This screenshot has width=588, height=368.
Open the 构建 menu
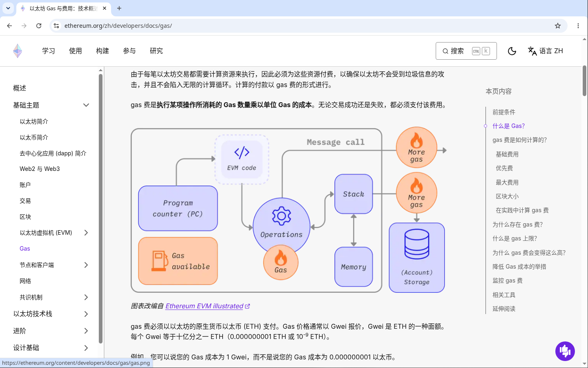tap(102, 51)
